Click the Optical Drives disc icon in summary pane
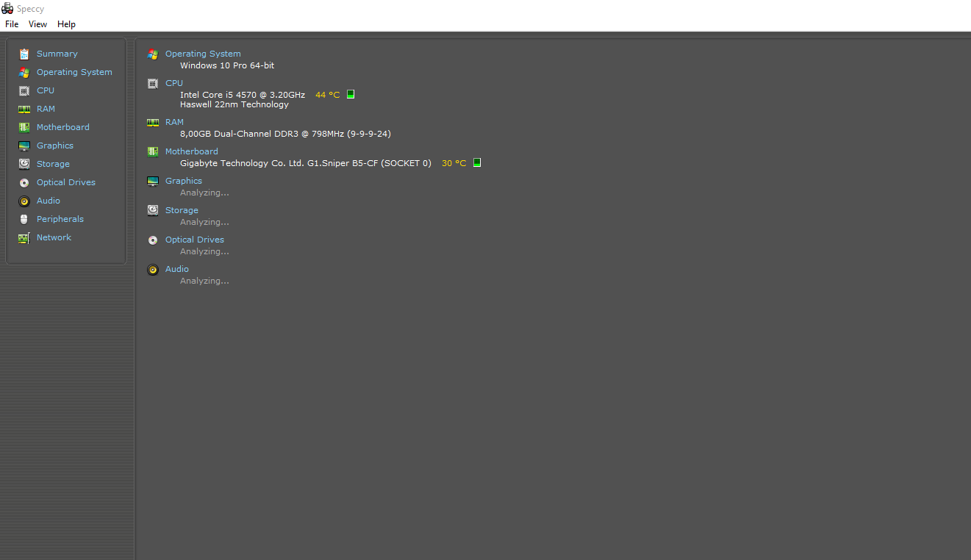 (x=153, y=240)
